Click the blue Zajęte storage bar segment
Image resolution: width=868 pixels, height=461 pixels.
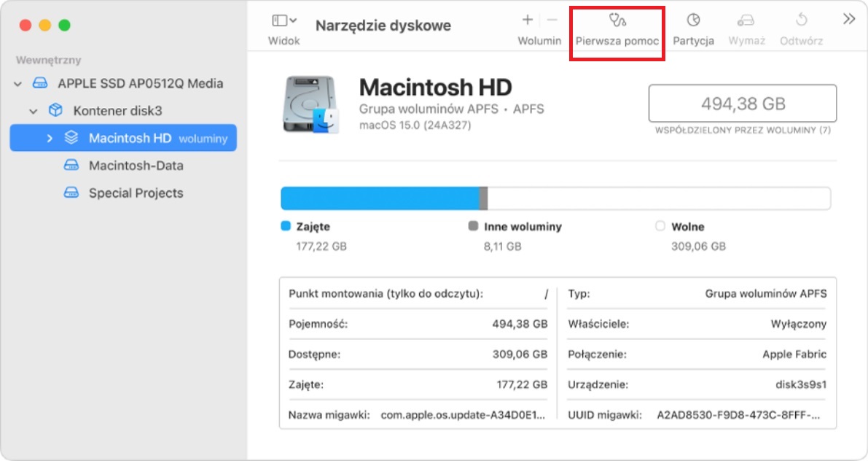click(x=379, y=198)
